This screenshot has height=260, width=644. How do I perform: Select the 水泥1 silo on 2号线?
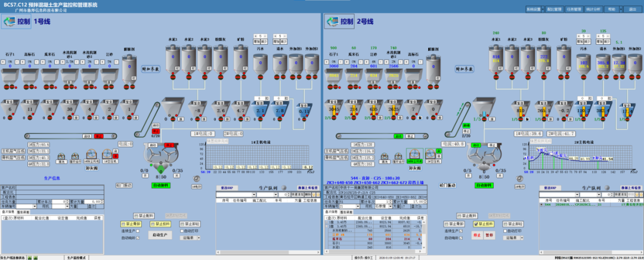pyautogui.click(x=496, y=58)
